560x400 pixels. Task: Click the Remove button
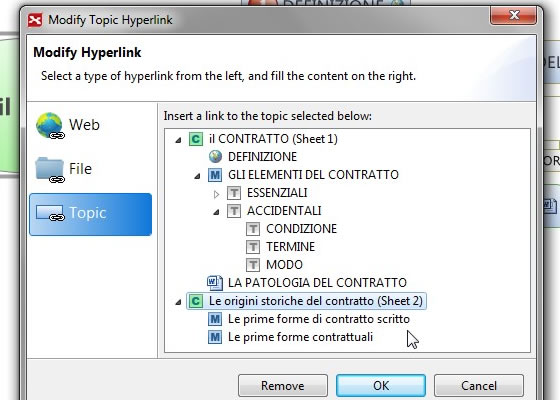click(x=283, y=385)
